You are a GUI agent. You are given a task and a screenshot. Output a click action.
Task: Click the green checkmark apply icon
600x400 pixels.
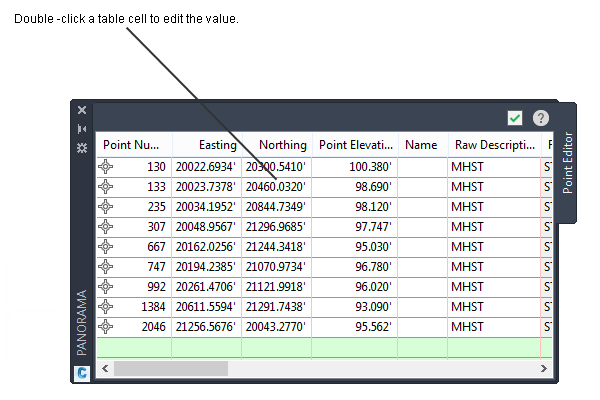tap(515, 118)
